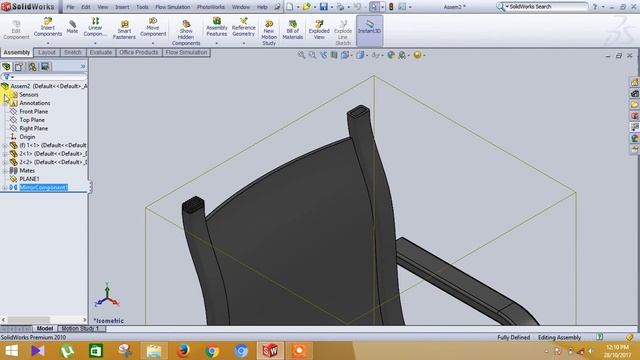Click the Edit Appearance icon
Image resolution: width=640 pixels, height=360 pixels.
[x=391, y=55]
